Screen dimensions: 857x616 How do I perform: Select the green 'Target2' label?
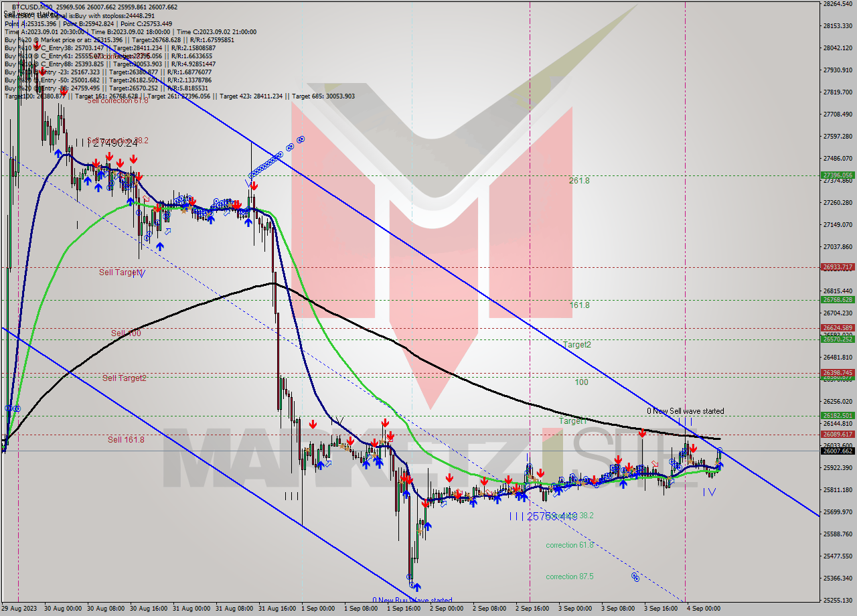coord(577,344)
